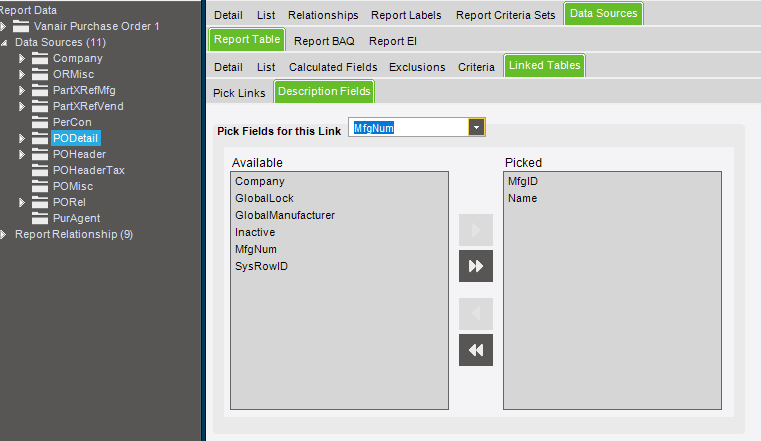Click the POHeaderTax folder icon
This screenshot has width=761, height=441.
coord(40,171)
